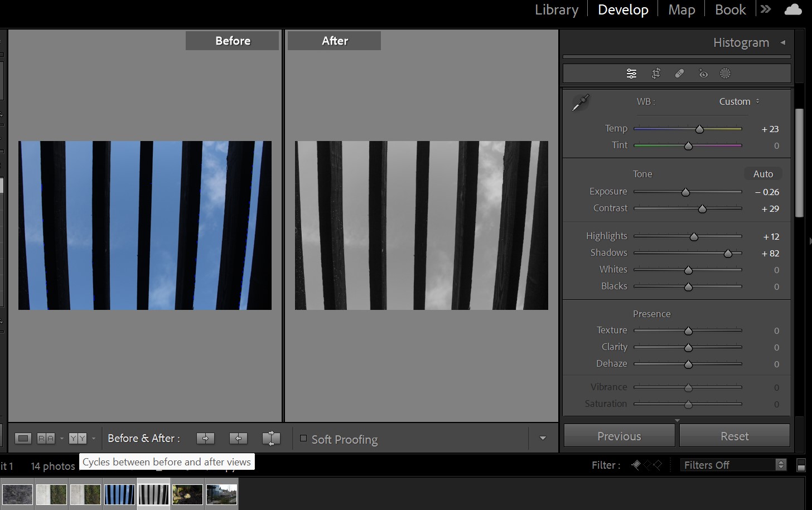This screenshot has width=812, height=510.
Task: Select the Crop overlay tool
Action: pos(656,74)
